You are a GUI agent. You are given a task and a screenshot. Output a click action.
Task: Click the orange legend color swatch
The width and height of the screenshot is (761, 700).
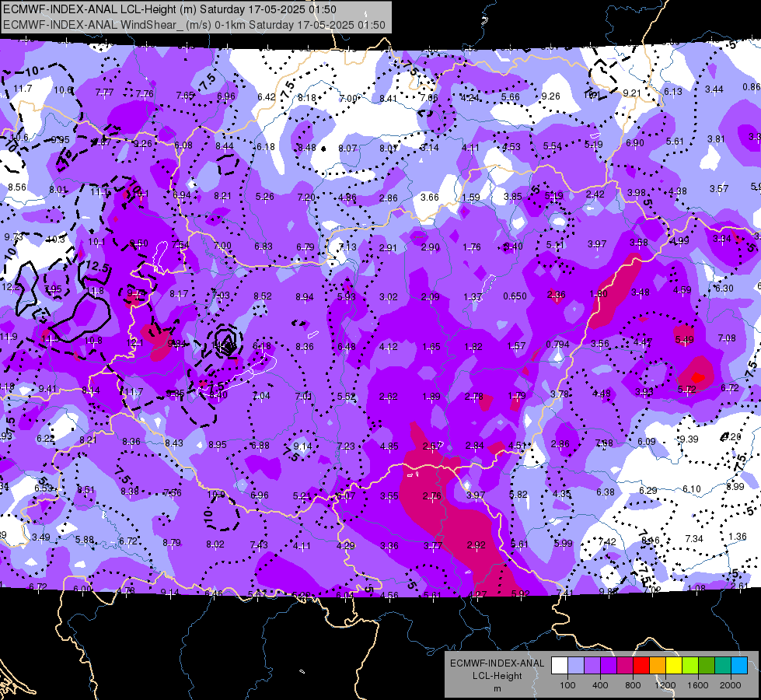click(658, 665)
